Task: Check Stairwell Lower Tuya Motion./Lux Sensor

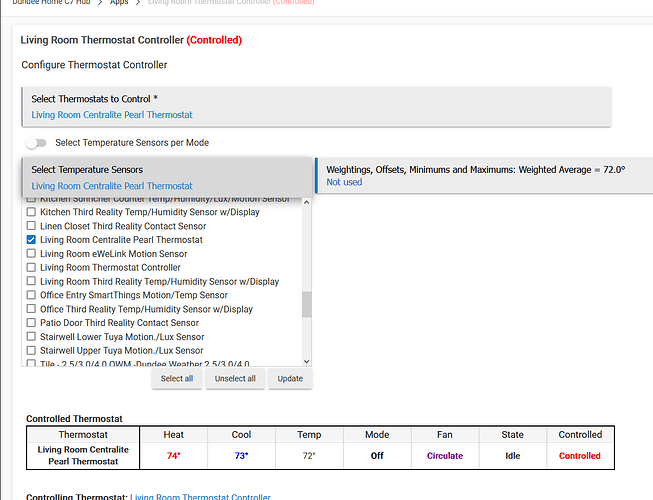Action: click(x=31, y=336)
